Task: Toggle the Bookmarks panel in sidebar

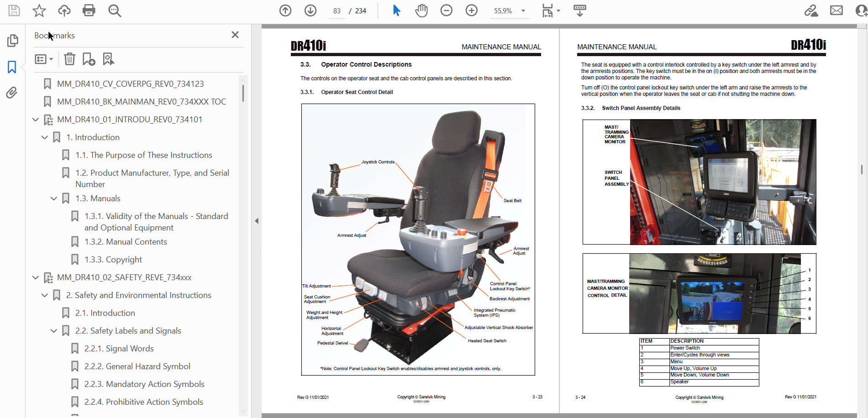Action: pos(12,67)
